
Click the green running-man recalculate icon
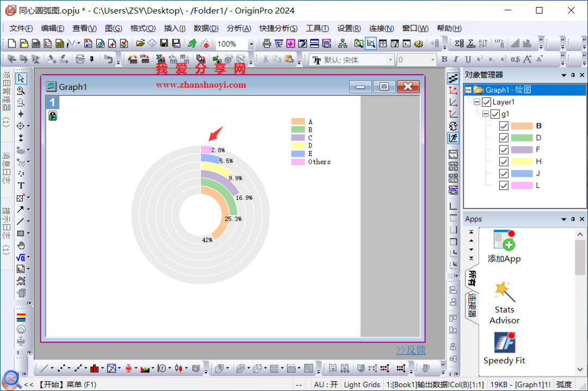tap(192, 44)
